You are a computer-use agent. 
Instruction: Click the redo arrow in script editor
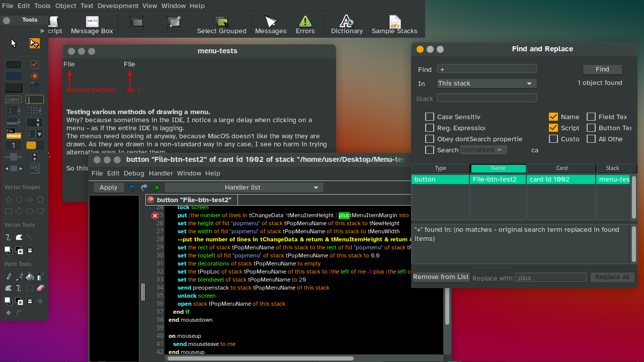[144, 188]
